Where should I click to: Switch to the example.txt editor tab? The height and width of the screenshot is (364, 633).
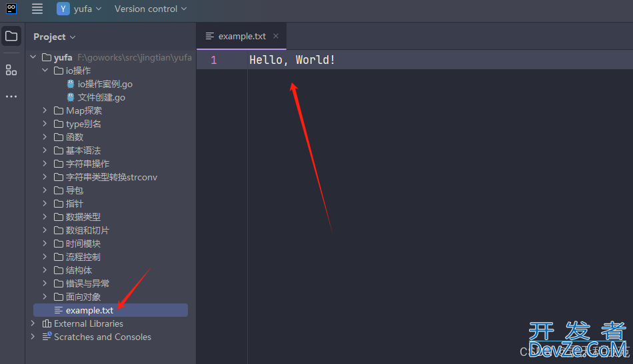click(242, 37)
